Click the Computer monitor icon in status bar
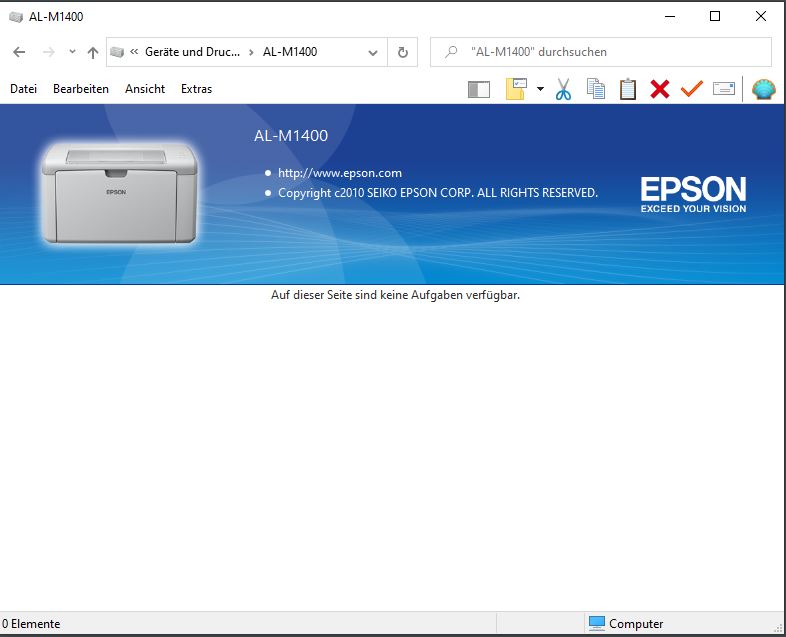The image size is (786, 637). coord(597,623)
